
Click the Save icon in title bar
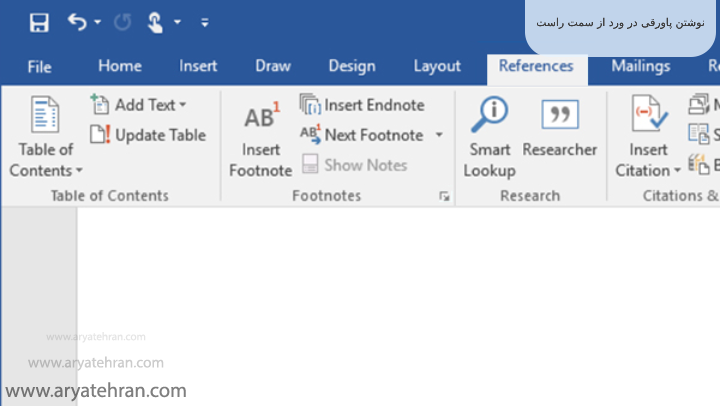(39, 22)
